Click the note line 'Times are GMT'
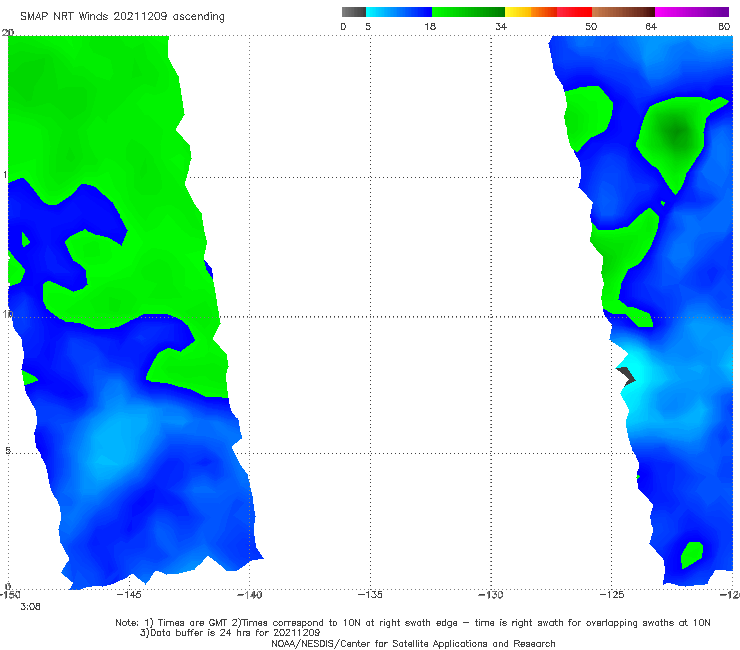Viewport: 740px width, 650px height. [x=194, y=623]
